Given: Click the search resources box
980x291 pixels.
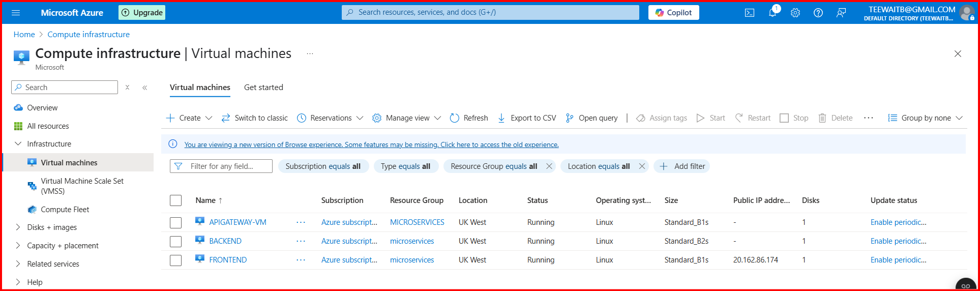Looking at the screenshot, I should coord(490,13).
